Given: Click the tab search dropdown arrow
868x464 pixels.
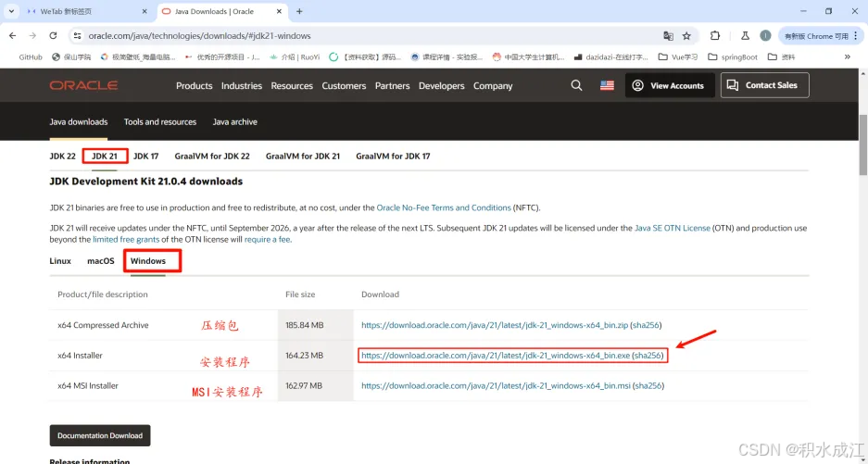Looking at the screenshot, I should click(x=11, y=11).
